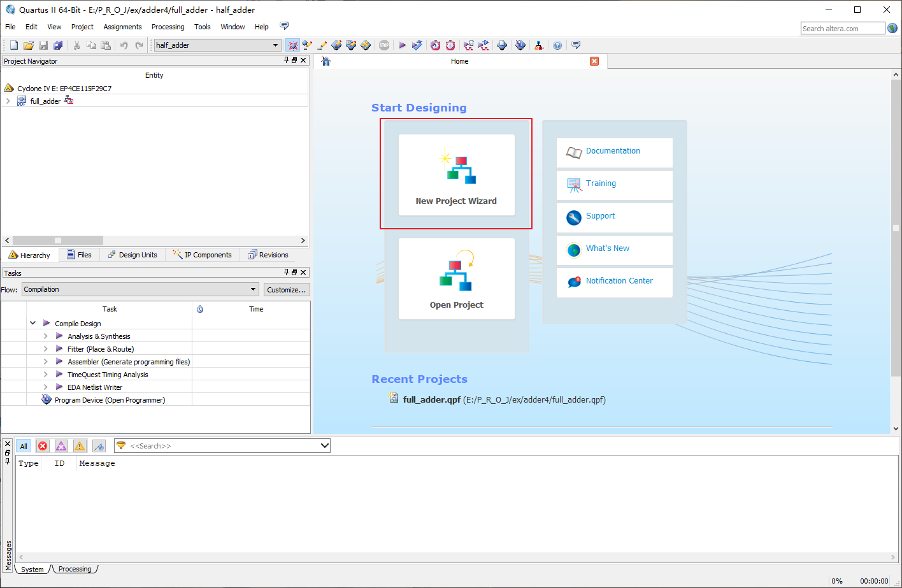Open the Settings toolbar icon with checkmark pencil
This screenshot has height=588, width=902.
tap(307, 45)
